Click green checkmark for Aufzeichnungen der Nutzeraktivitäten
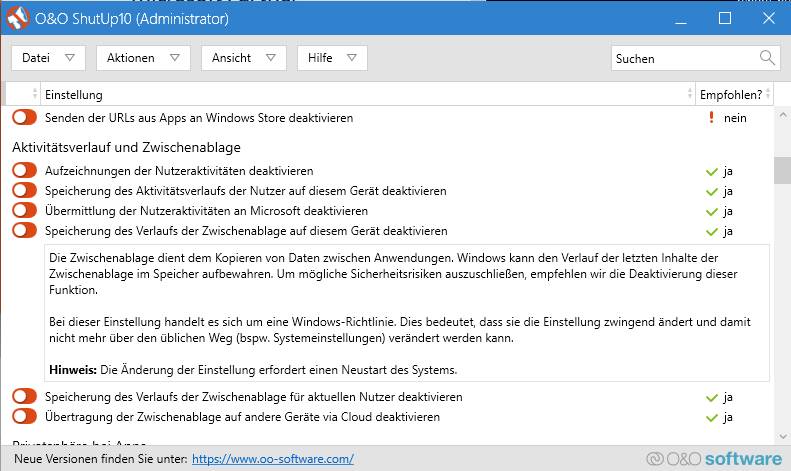The width and height of the screenshot is (791, 471). click(x=711, y=172)
